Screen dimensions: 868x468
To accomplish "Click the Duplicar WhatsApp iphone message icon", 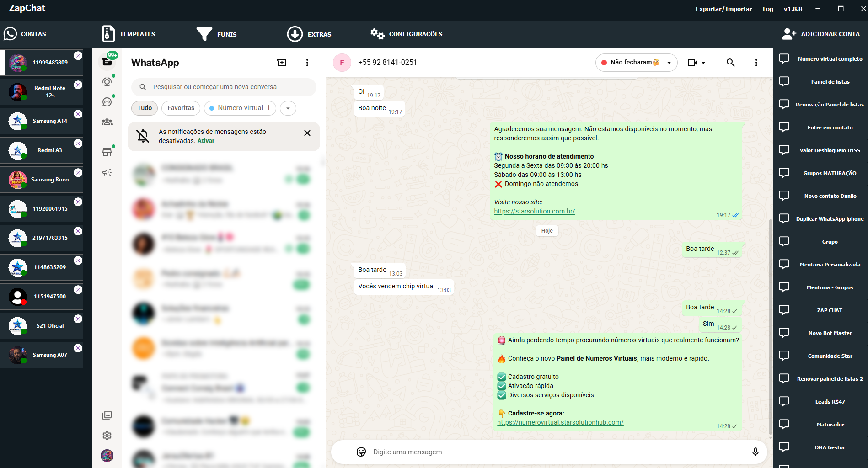I will click(784, 218).
